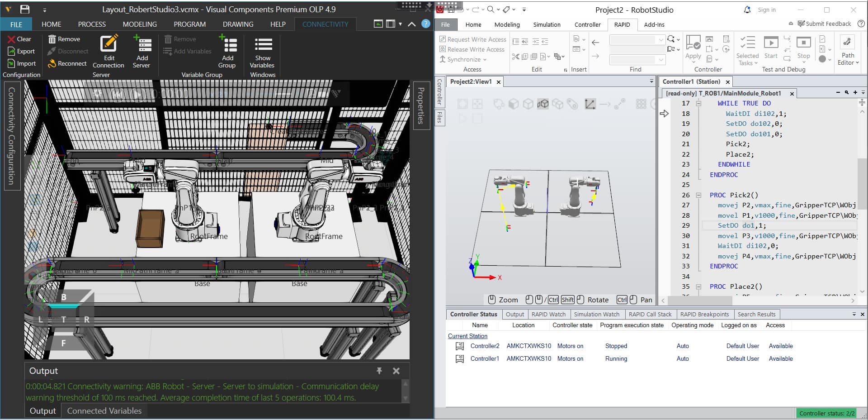This screenshot has width=868, height=420.
Task: Click Output panel vertical scrollbar in Visual Components
Action: (x=406, y=391)
